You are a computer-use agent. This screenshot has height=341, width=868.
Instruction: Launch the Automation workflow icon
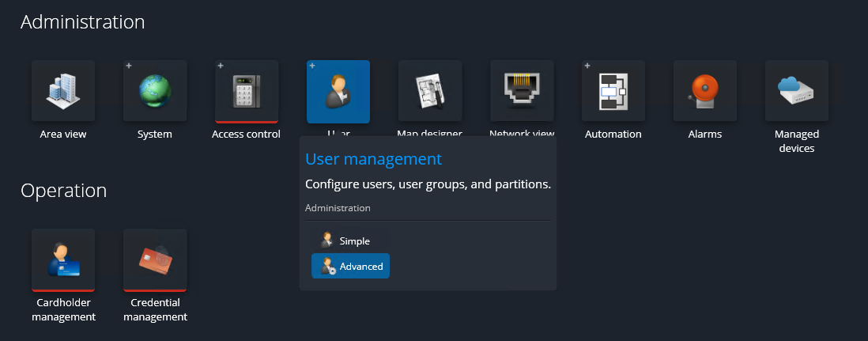tap(613, 91)
